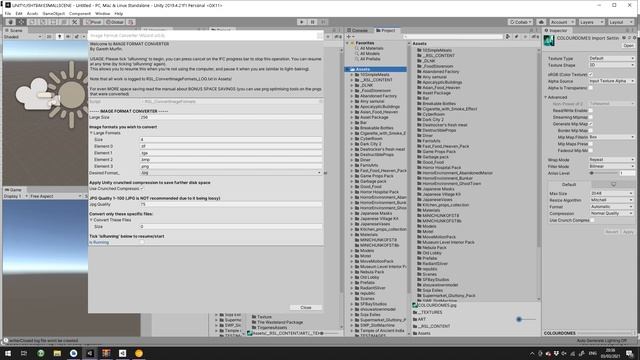This screenshot has height=360, width=640.
Task: Open Texture Type dropdown
Action: [x=611, y=58]
